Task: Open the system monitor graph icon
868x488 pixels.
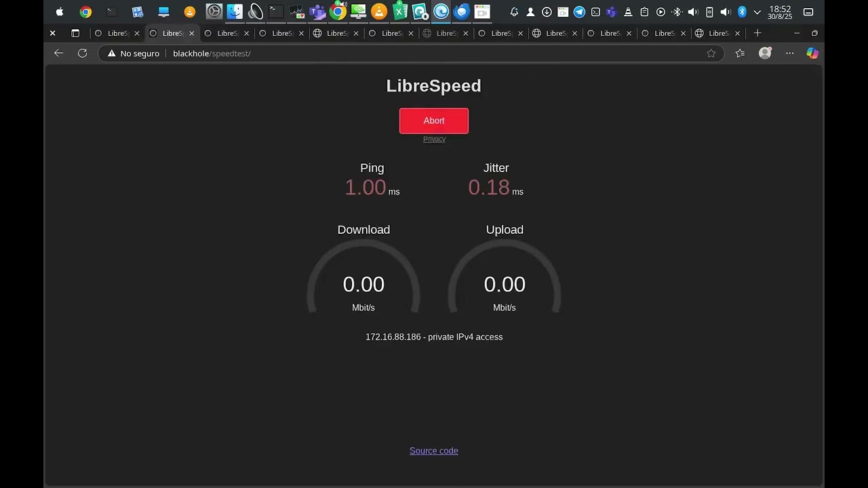Action: point(296,12)
